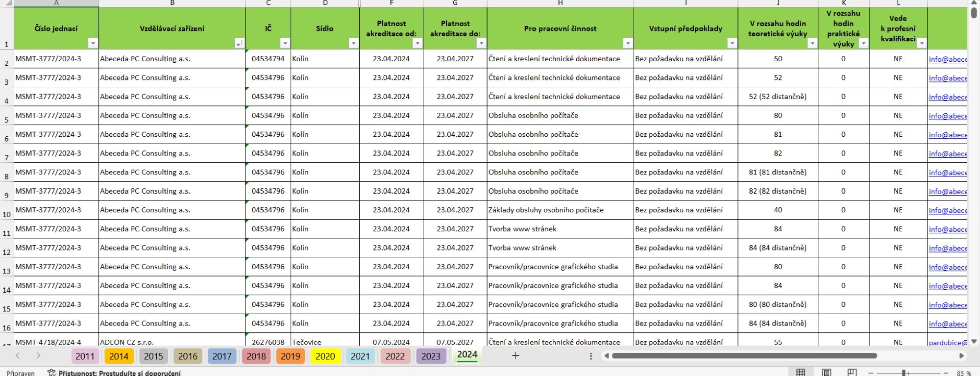
Task: Click the zoom in plus icon
Action: pyautogui.click(x=946, y=373)
